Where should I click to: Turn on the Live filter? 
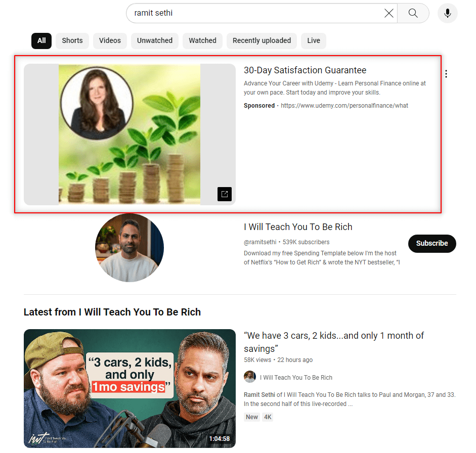tap(313, 40)
